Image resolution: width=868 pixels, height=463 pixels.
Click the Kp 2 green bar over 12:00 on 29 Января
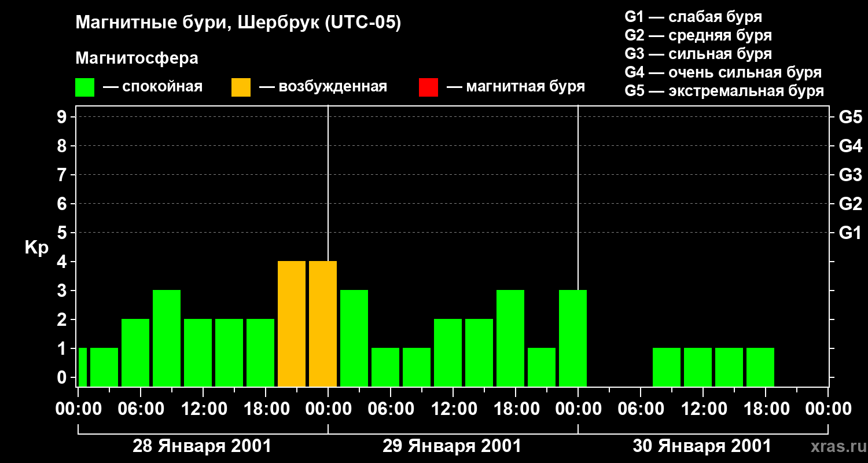(x=448, y=352)
